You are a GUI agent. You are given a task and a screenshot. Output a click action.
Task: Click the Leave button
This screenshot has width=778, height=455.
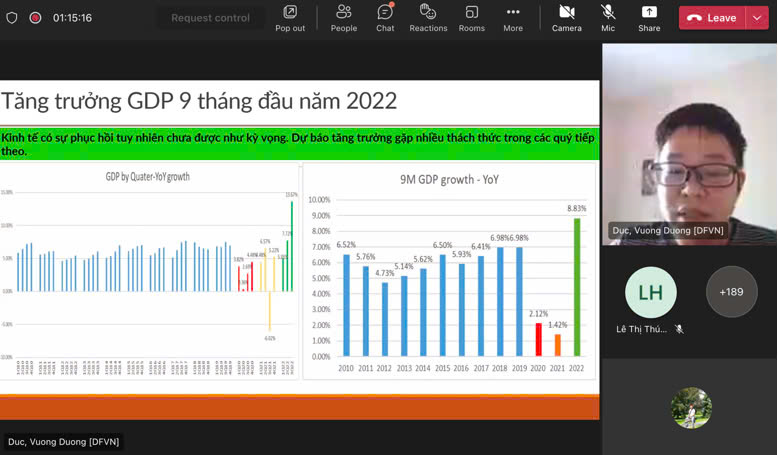712,18
